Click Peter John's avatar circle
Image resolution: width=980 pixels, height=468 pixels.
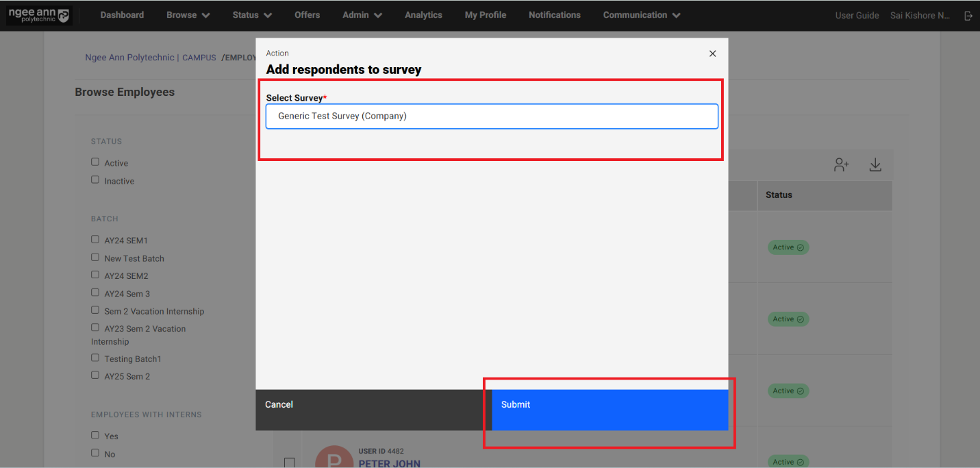coord(334,458)
